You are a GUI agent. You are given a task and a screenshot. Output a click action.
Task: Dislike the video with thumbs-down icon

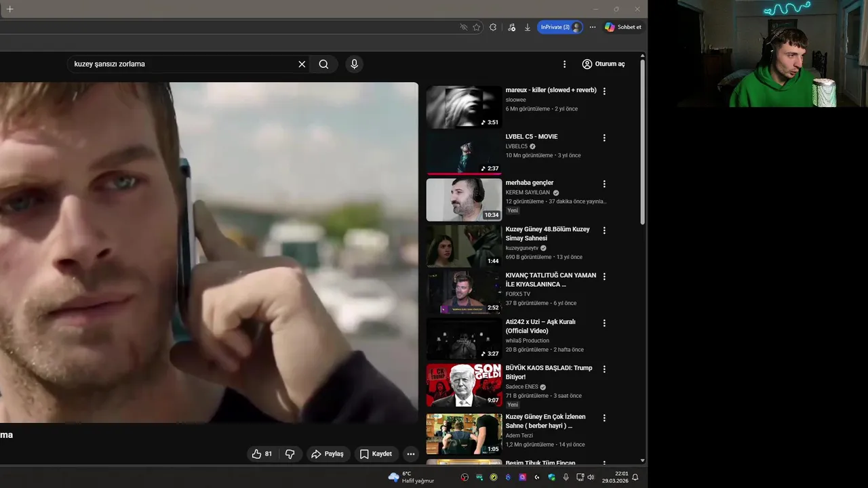tap(290, 454)
